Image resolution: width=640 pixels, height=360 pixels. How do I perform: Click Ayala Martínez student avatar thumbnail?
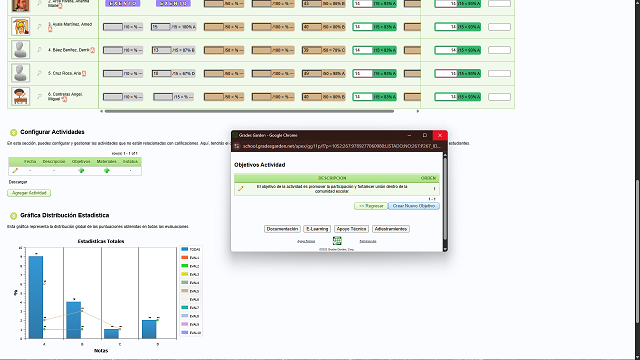[20, 27]
